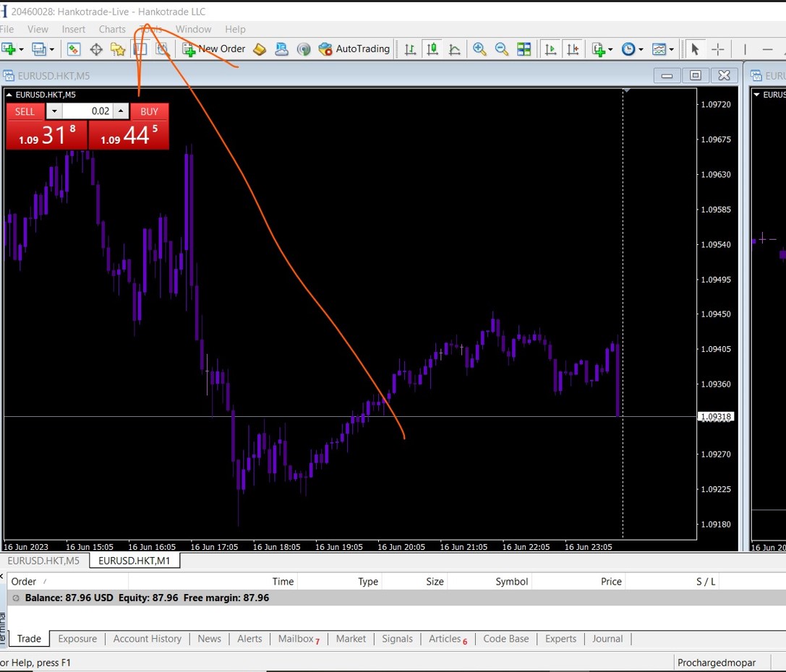Image resolution: width=786 pixels, height=672 pixels.
Task: Open the chart Templates icon
Action: pos(659,49)
